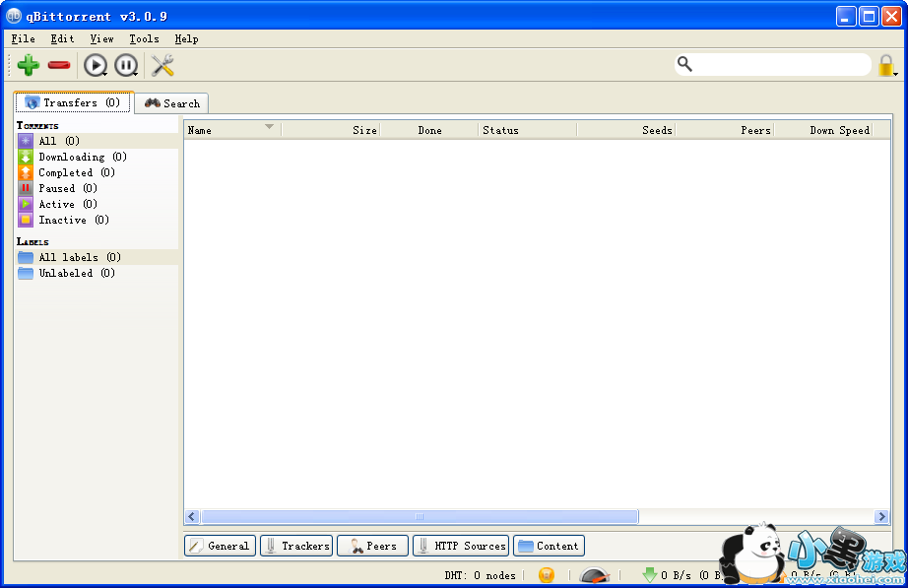
Task: Add a new torrent via the plus icon
Action: click(28, 65)
